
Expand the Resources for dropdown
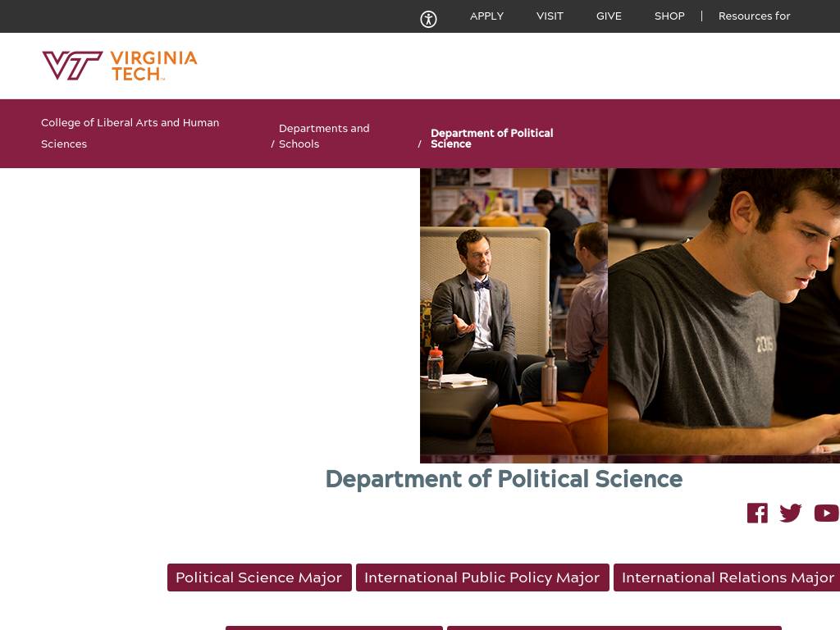click(754, 16)
